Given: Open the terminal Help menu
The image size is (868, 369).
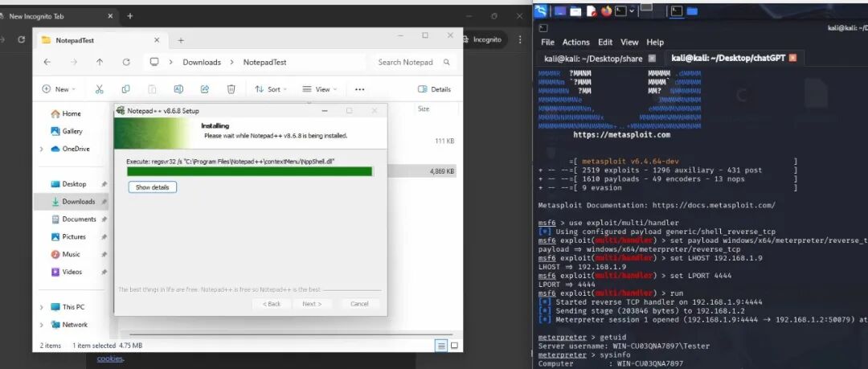Looking at the screenshot, I should click(x=655, y=42).
